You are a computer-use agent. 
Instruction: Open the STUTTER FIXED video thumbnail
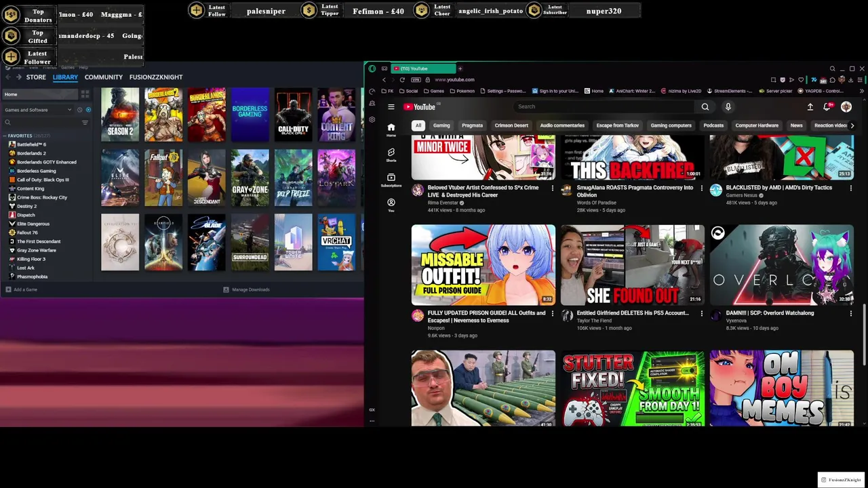pos(632,388)
